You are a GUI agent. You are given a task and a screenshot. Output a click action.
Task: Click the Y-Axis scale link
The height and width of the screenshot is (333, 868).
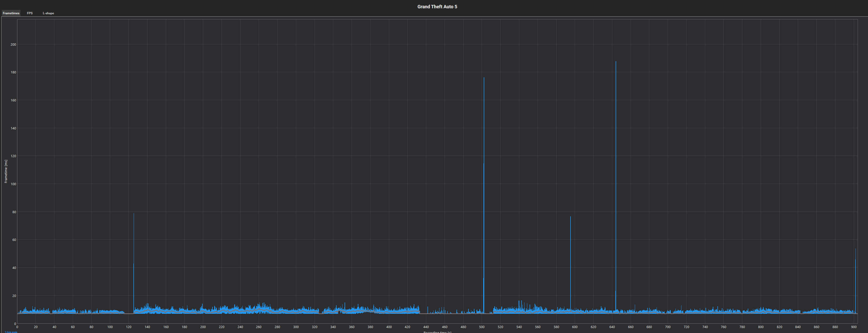click(x=11, y=332)
